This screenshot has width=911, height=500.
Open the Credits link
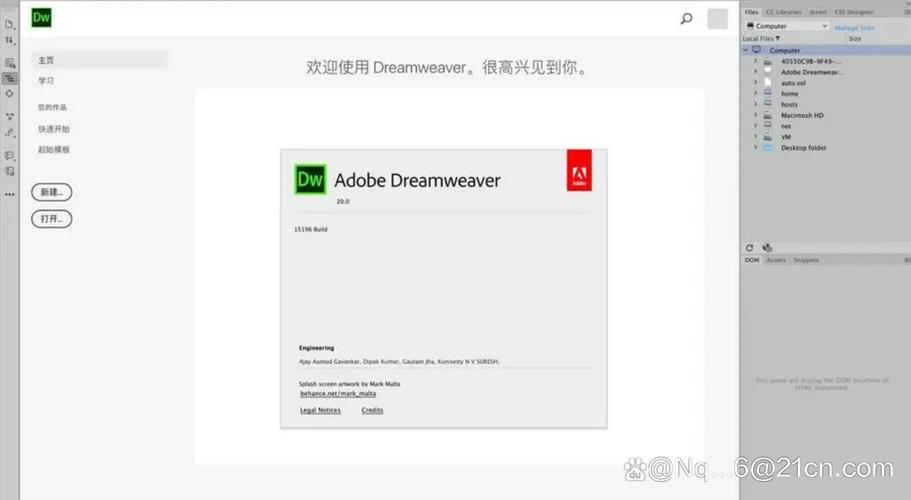click(372, 410)
